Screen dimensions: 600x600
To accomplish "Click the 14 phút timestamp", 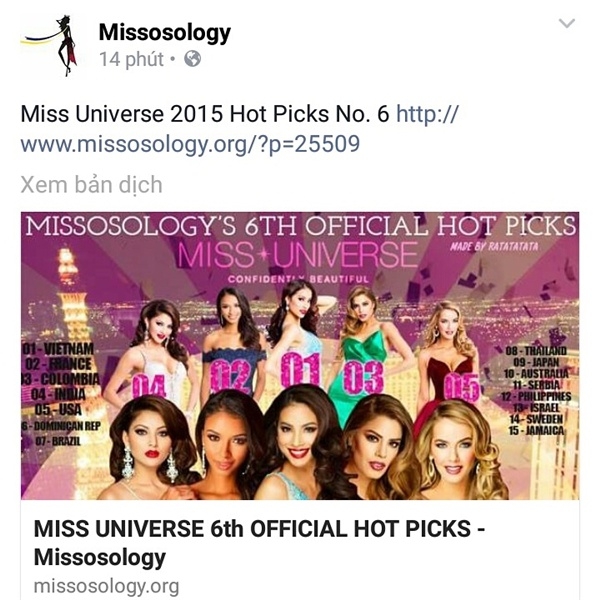I will point(131,59).
